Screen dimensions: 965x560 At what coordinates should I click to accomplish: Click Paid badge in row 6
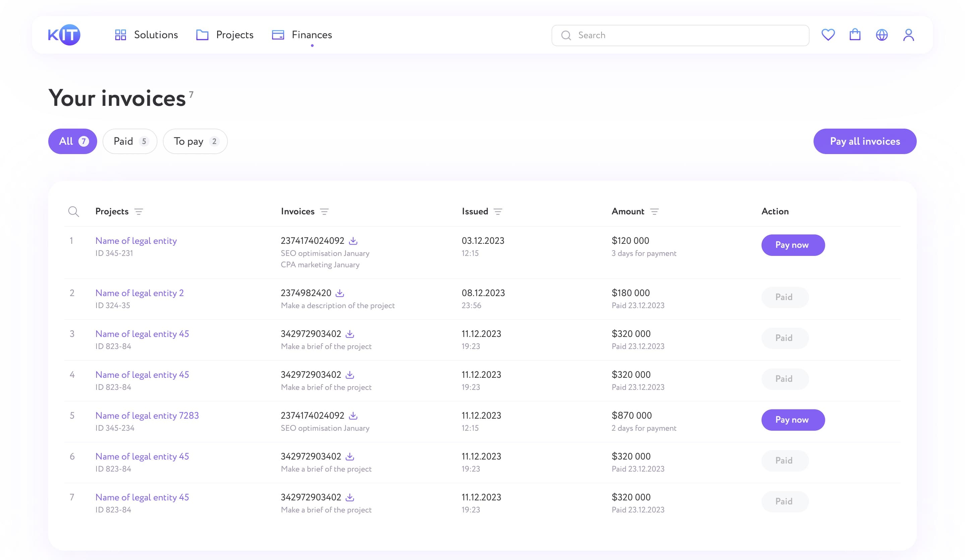coord(785,461)
